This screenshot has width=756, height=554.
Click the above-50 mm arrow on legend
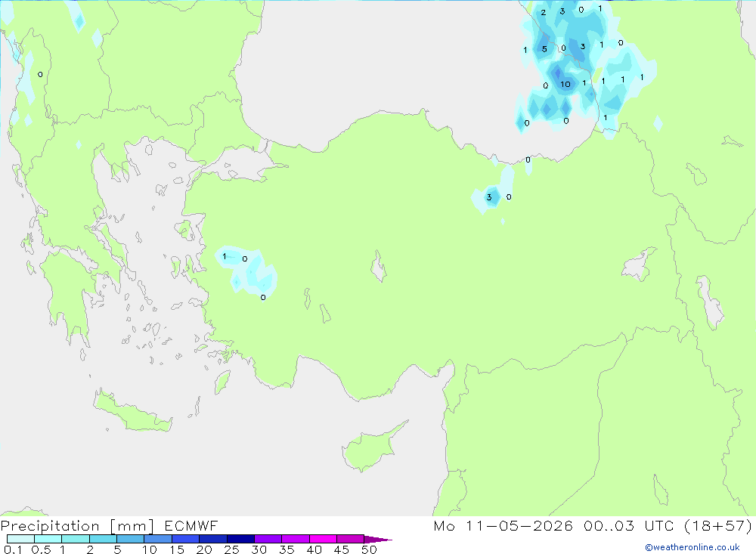377,539
